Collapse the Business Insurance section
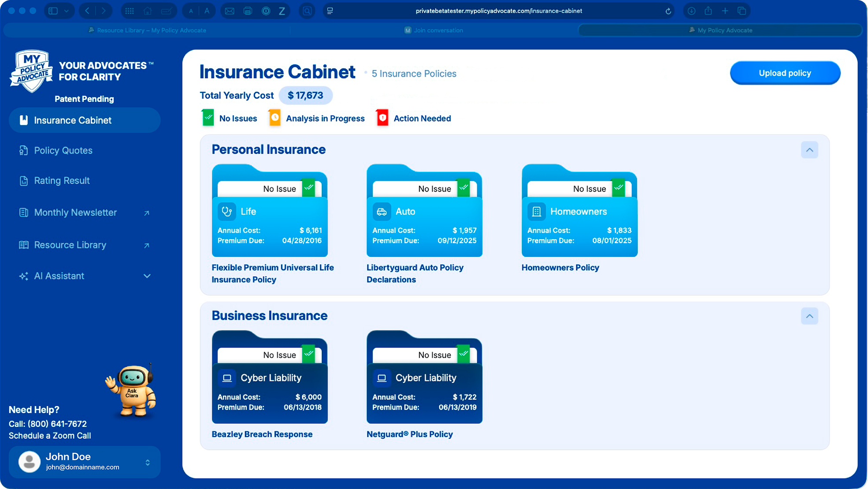This screenshot has height=489, width=868. click(x=809, y=316)
